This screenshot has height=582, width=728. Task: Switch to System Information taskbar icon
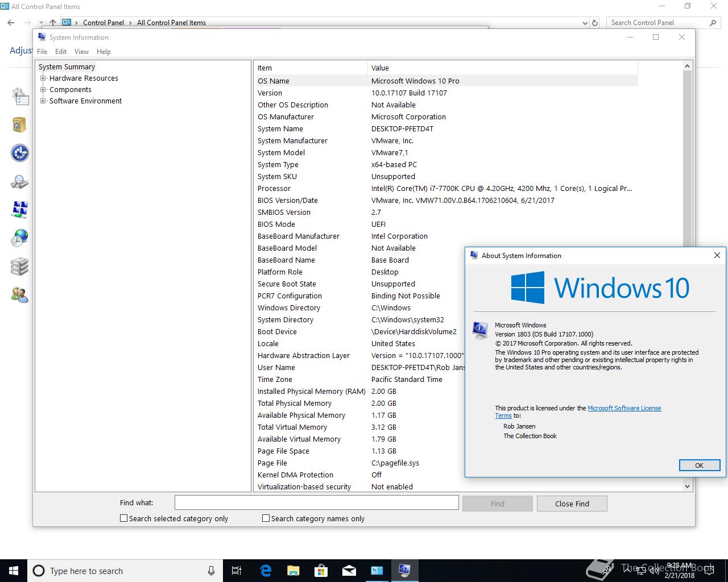(404, 571)
